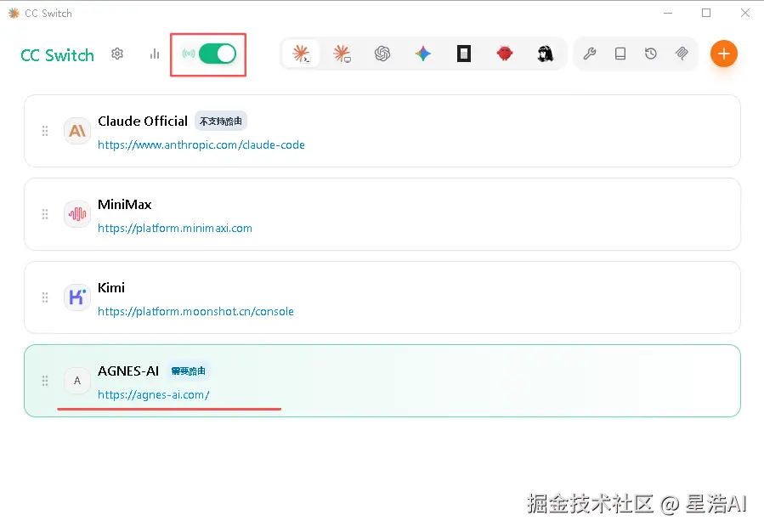
Task: Select the Claude Official provider name
Action: [x=143, y=122]
